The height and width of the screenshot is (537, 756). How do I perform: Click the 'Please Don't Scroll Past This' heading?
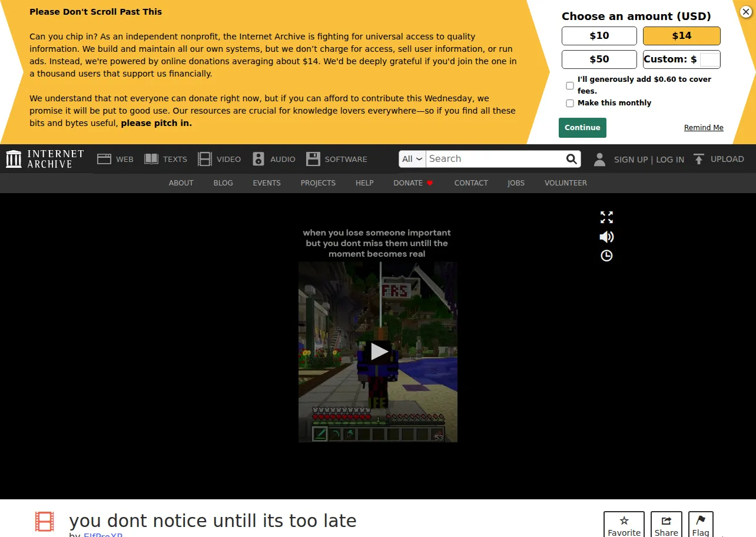[95, 12]
